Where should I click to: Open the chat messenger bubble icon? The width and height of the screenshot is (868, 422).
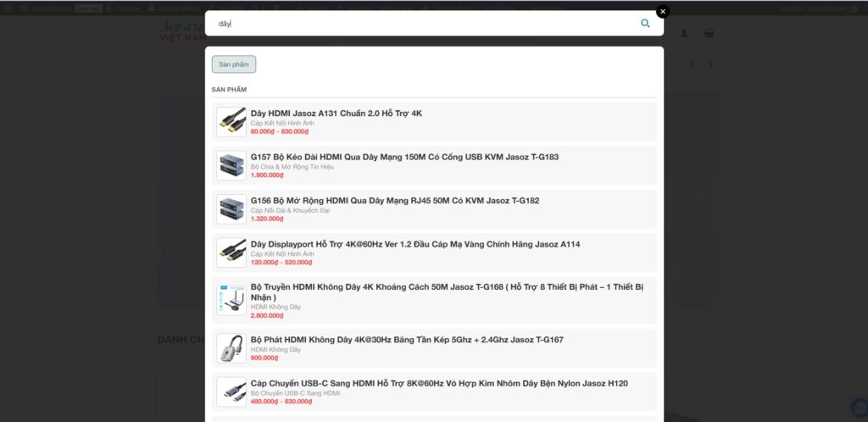(x=860, y=408)
